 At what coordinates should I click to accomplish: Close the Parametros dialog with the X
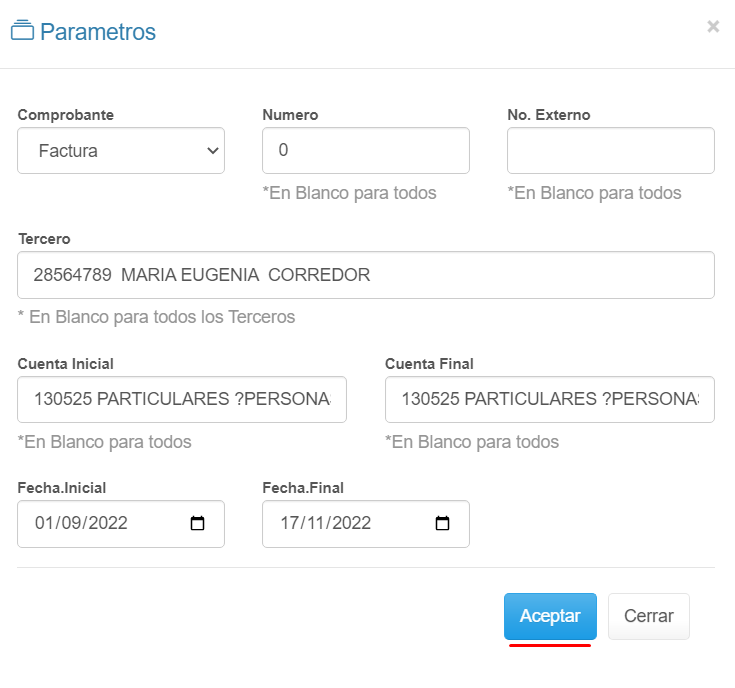(x=712, y=27)
